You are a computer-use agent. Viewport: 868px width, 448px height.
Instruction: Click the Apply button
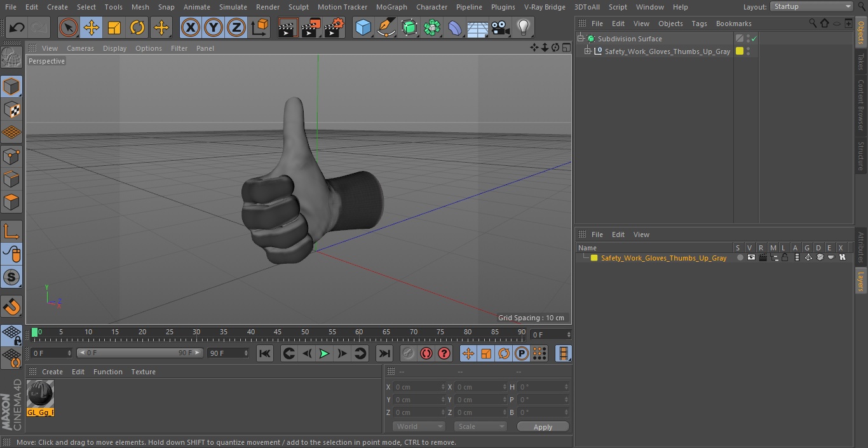pyautogui.click(x=543, y=427)
